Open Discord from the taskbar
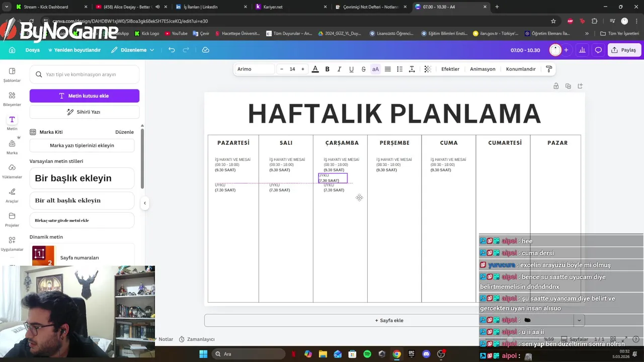Viewport: 644px width, 362px height. [426, 354]
